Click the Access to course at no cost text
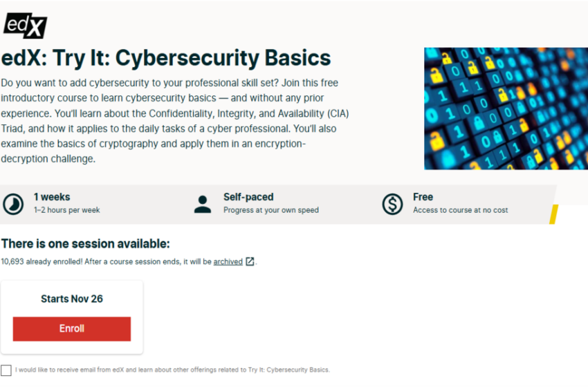 (461, 210)
